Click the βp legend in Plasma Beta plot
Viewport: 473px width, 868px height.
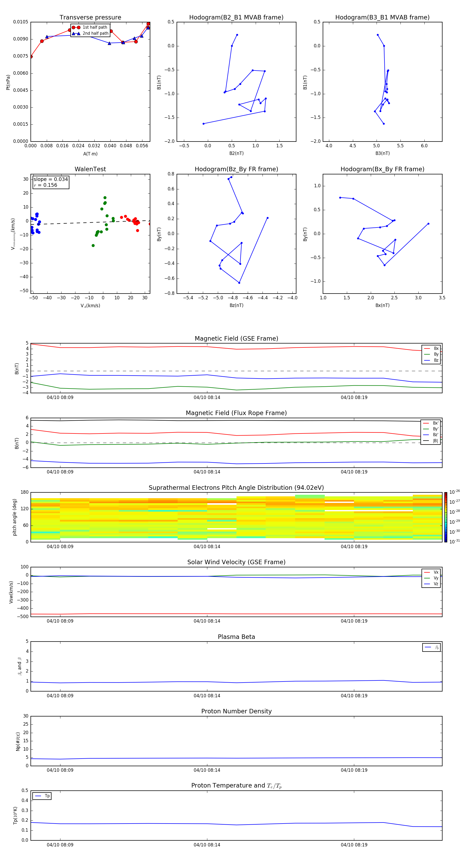(x=431, y=647)
